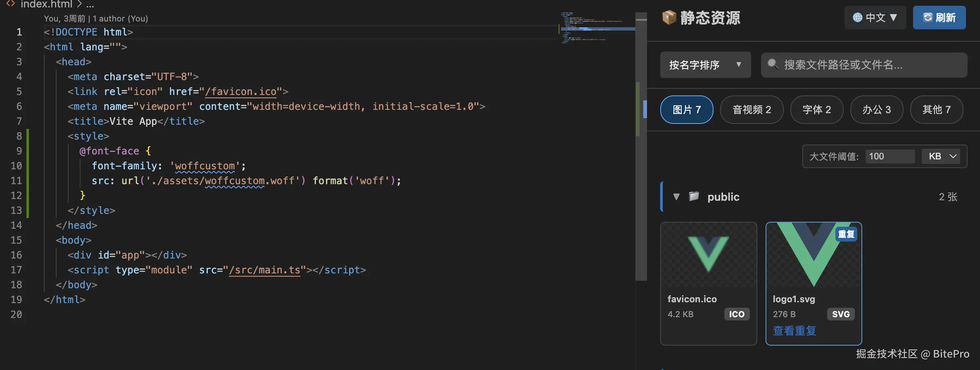Switch to the 音视频 2 tab
Image resolution: width=980 pixels, height=370 pixels.
[752, 109]
